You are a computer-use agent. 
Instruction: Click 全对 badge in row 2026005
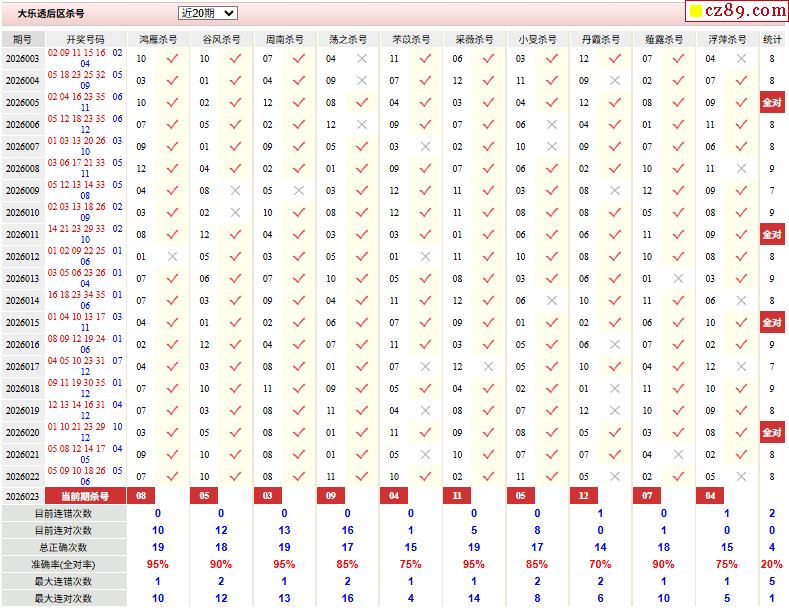pyautogui.click(x=772, y=103)
